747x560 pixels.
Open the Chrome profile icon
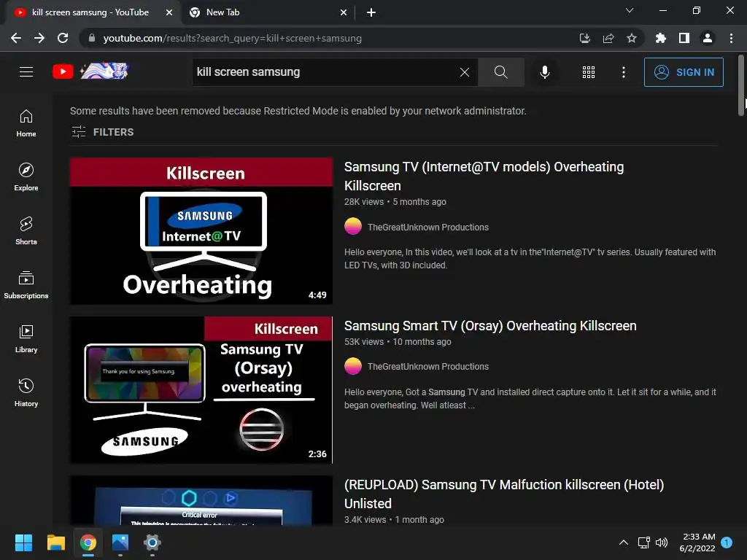click(708, 38)
